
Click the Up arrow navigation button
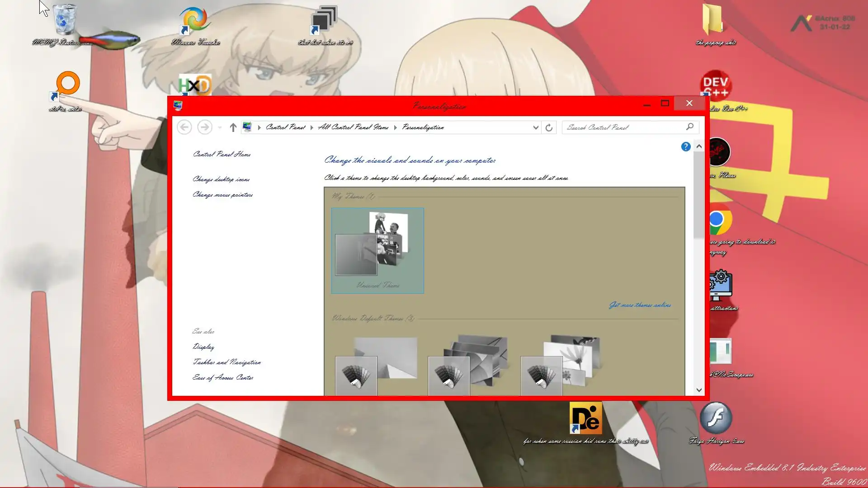(x=233, y=127)
